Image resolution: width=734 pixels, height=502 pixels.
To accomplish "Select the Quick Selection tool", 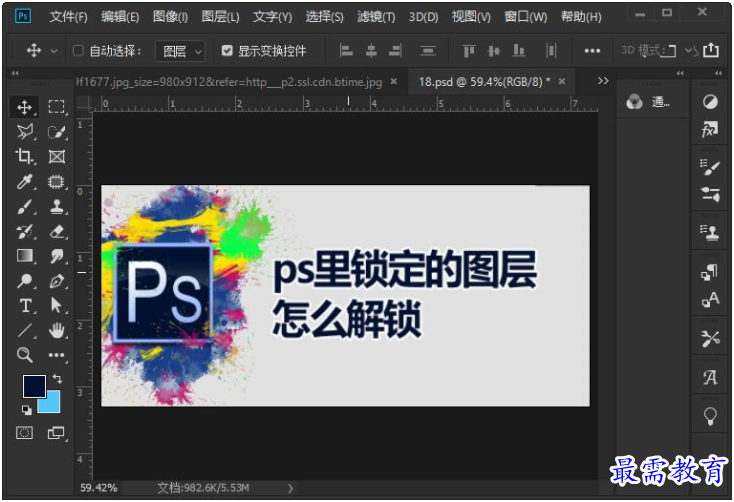I will [x=57, y=132].
